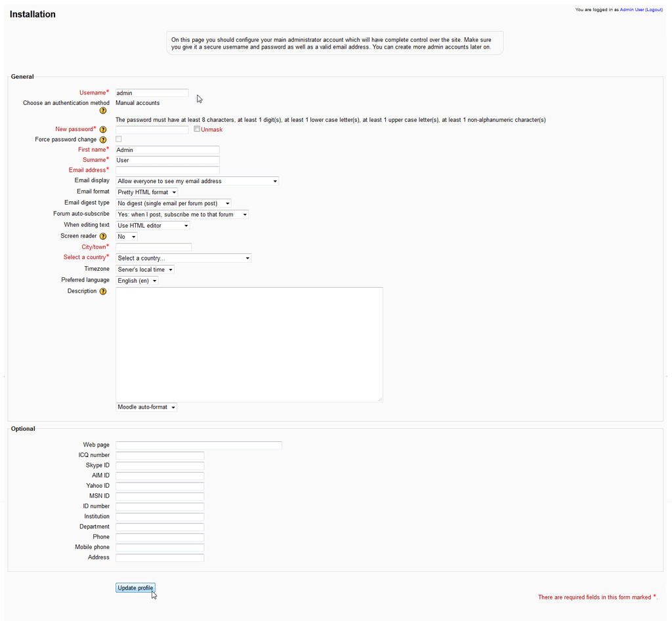Open Email digest type dropdown
Viewport: 672px width, 621px height.
[x=173, y=203]
